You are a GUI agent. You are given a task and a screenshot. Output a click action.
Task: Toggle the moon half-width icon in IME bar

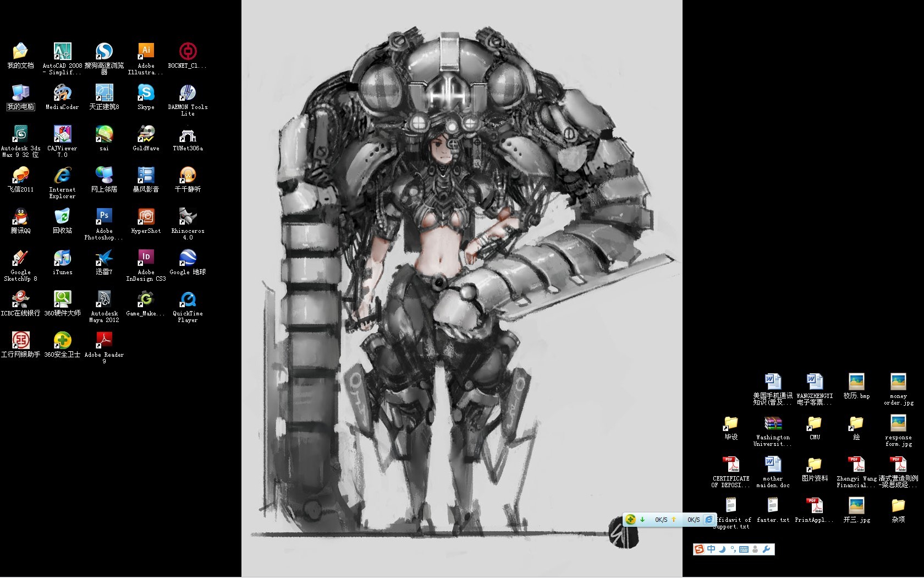point(722,549)
